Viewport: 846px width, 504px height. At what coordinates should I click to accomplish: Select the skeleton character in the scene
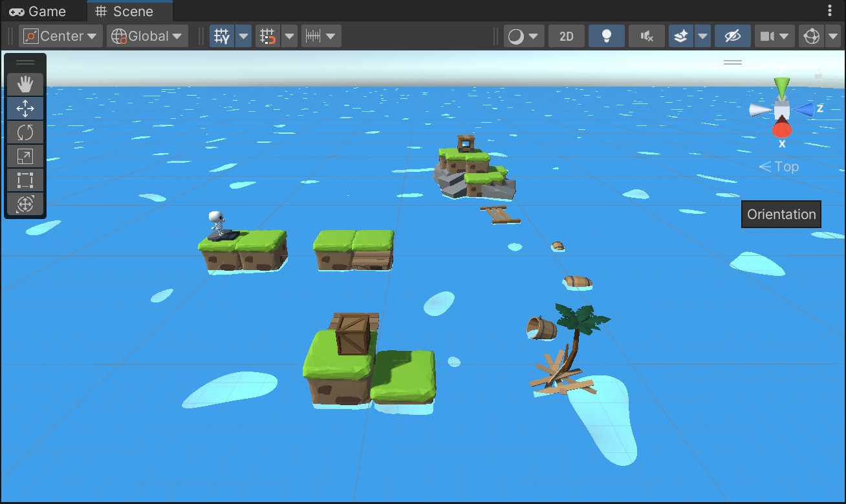point(217,224)
